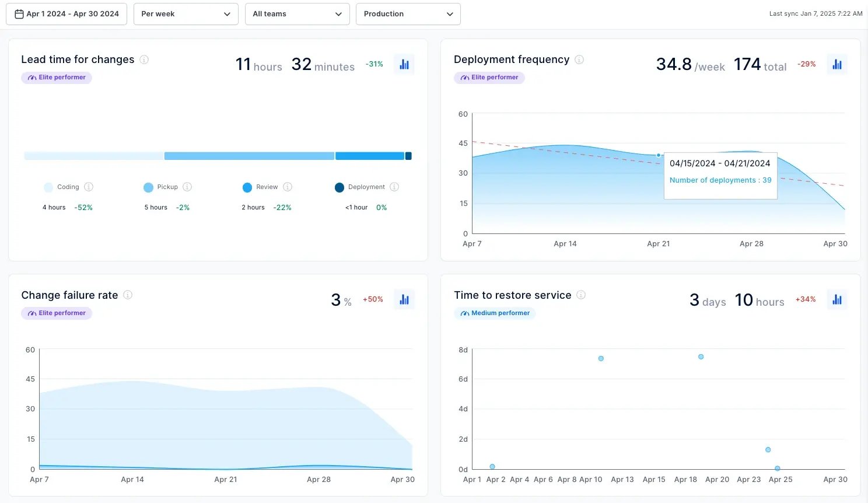Click the Medium performer badge on Time to restore service

click(x=495, y=313)
